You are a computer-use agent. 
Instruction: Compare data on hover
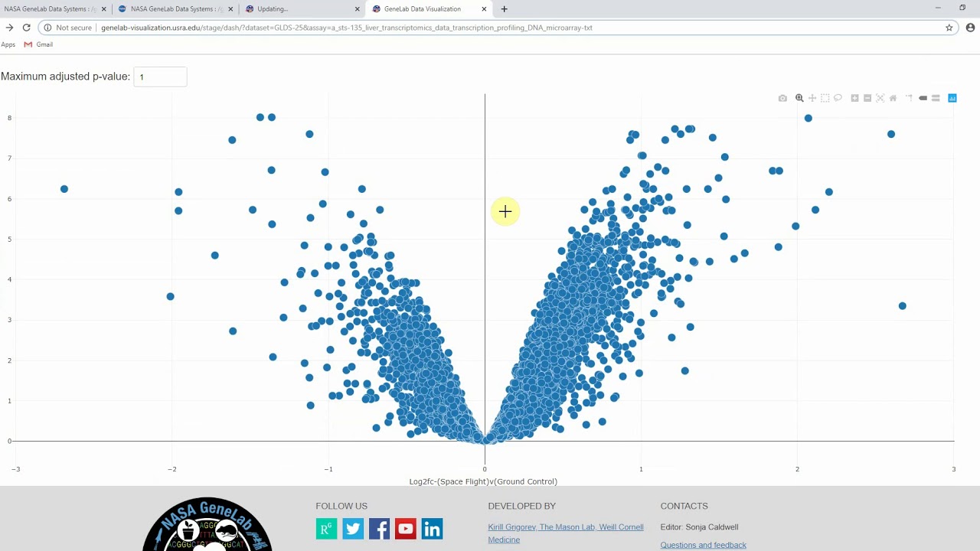pos(936,98)
